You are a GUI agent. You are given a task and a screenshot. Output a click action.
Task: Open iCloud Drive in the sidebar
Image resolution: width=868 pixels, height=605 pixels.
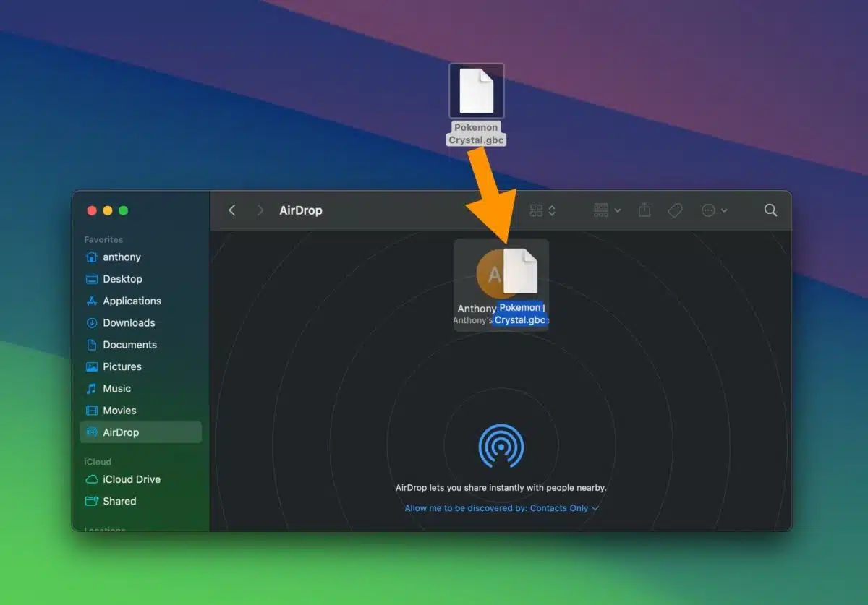pos(141,479)
